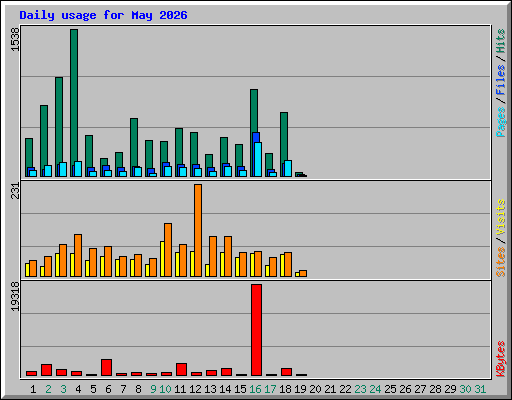Screen dimensions: 512x400
Task: Click day label 20 on the x-axis
Action: click(x=315, y=389)
